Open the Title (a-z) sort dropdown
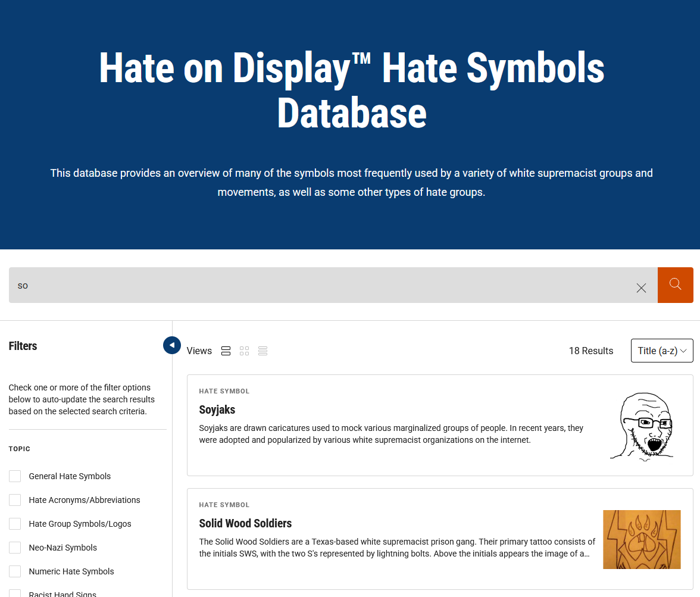Image resolution: width=700 pixels, height=597 pixels. click(x=662, y=351)
